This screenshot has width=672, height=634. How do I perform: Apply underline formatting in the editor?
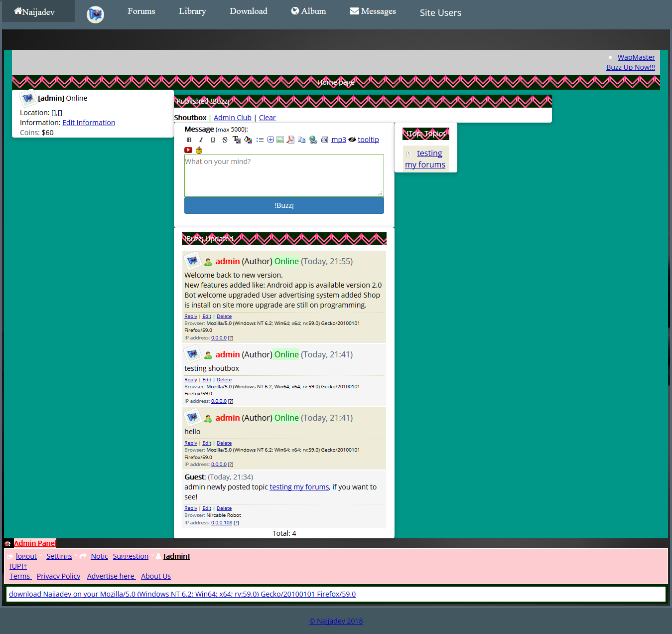pyautogui.click(x=213, y=140)
